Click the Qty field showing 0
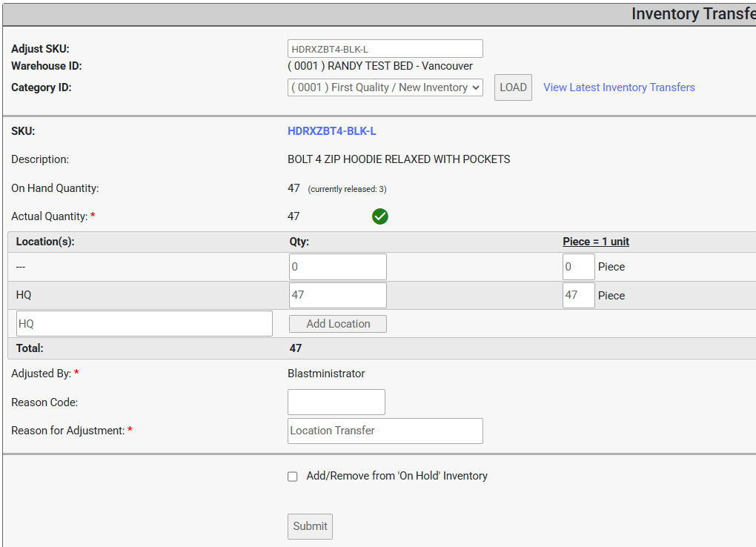 click(337, 267)
